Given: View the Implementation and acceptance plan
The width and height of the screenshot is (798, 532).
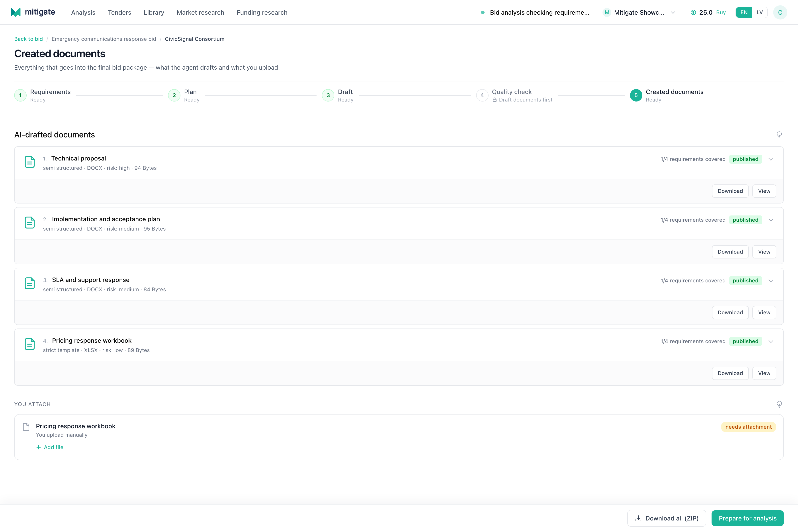Looking at the screenshot, I should tap(764, 252).
